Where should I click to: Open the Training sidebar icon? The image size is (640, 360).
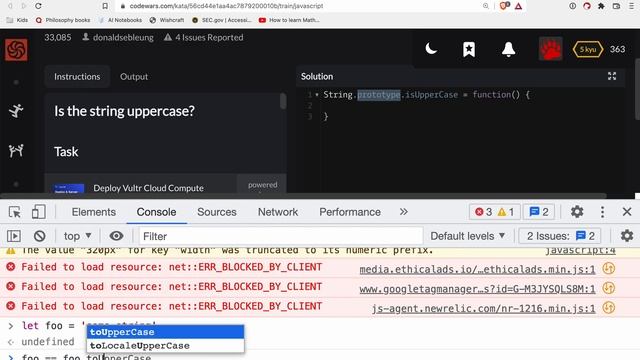pos(16,111)
